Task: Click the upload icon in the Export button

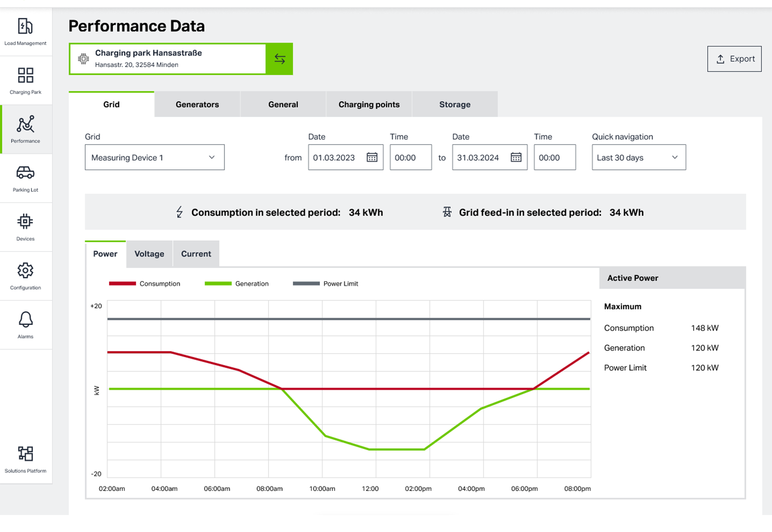Action: tap(720, 59)
